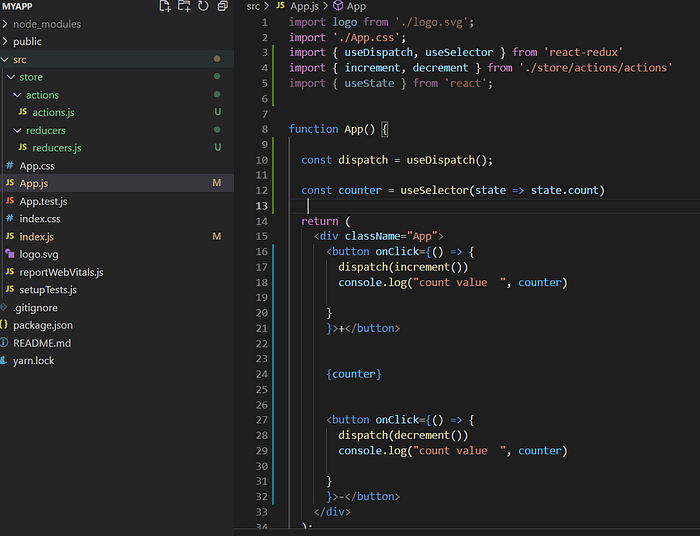
Task: Open index.js from the explorer
Action: click(x=37, y=237)
